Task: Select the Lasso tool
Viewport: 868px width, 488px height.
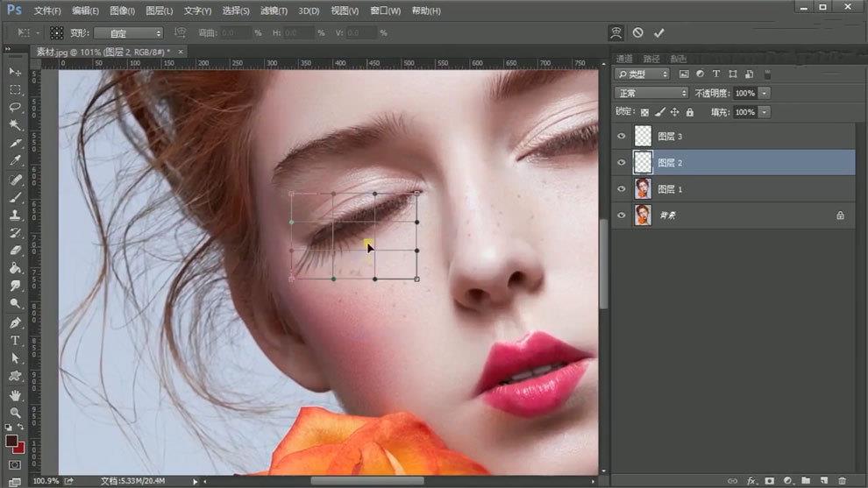Action: 15,107
